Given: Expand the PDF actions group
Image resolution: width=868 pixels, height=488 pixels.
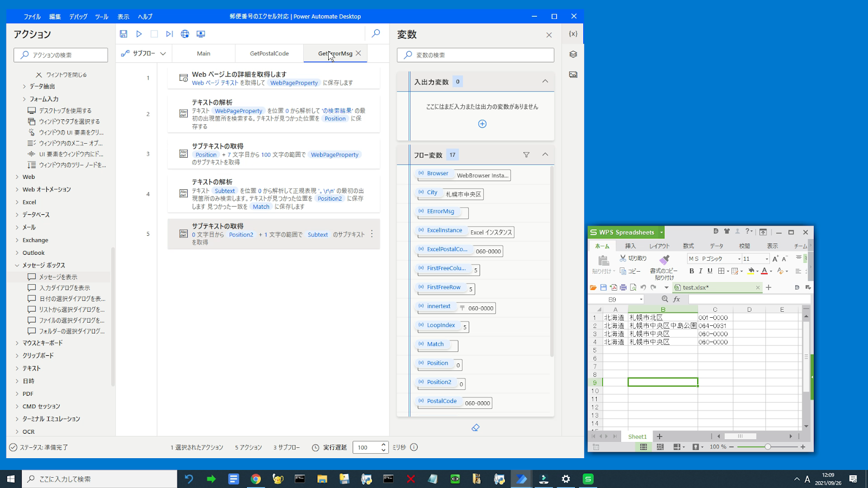Looking at the screenshot, I should [x=17, y=394].
